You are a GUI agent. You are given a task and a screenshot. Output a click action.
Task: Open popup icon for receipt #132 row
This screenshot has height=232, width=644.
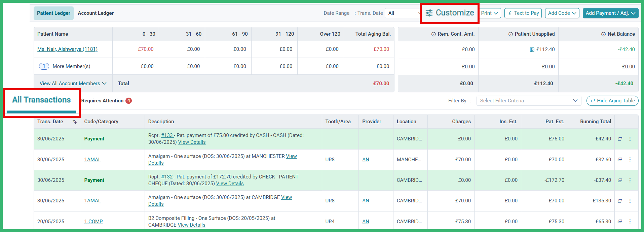[x=620, y=180]
